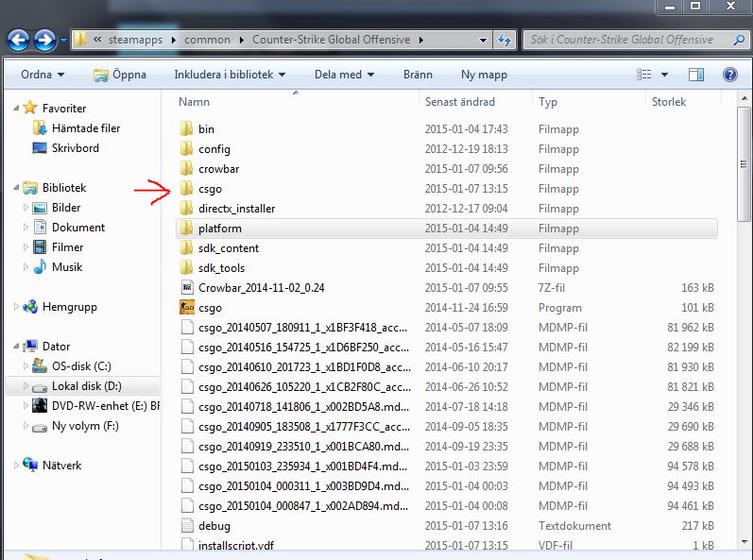Image resolution: width=753 pixels, height=560 pixels.
Task: Open the Help question mark icon
Action: coord(730,75)
